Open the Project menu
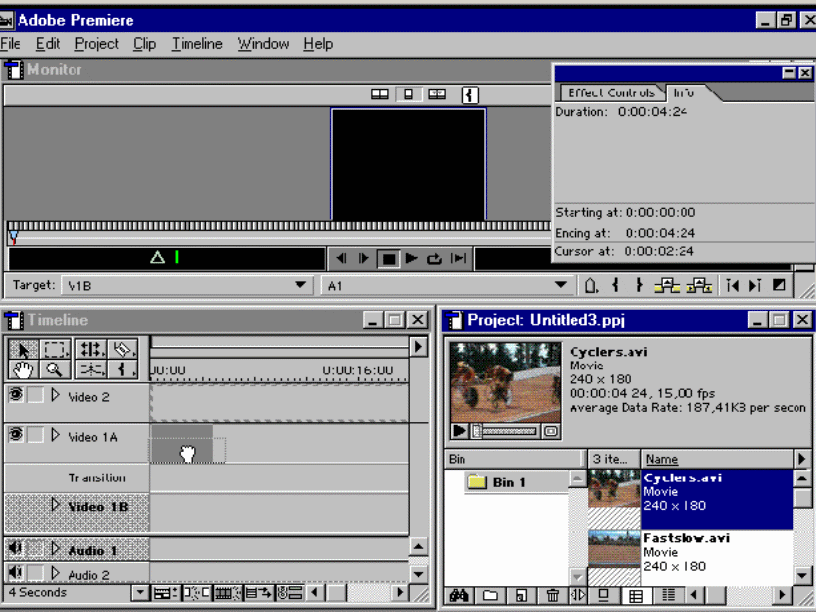 click(97, 44)
